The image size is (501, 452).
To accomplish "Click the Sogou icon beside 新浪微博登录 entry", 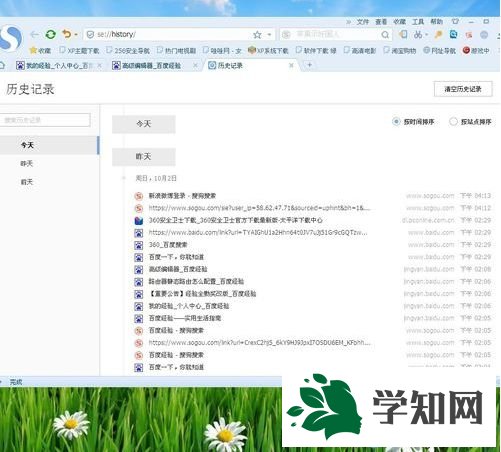I will pyautogui.click(x=138, y=196).
